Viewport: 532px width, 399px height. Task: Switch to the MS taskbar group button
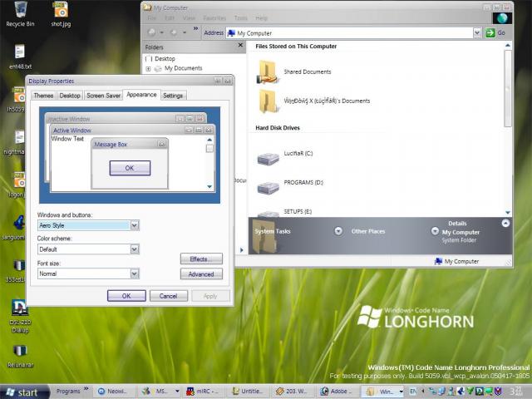tap(158, 392)
